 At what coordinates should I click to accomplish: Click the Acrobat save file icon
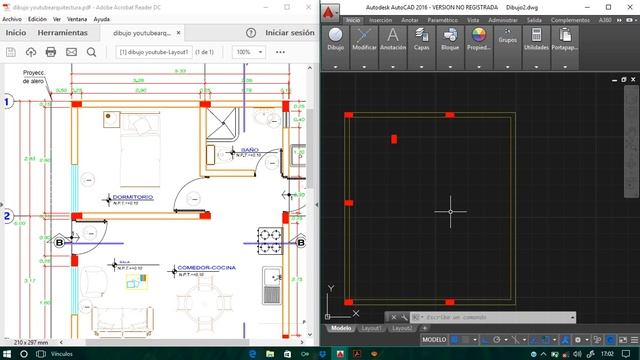point(11,52)
